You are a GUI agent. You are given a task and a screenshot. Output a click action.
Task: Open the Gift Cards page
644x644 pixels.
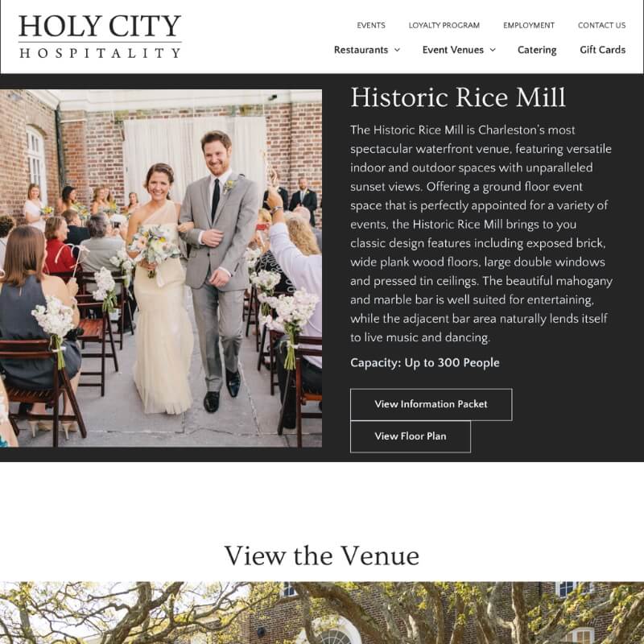tap(602, 50)
